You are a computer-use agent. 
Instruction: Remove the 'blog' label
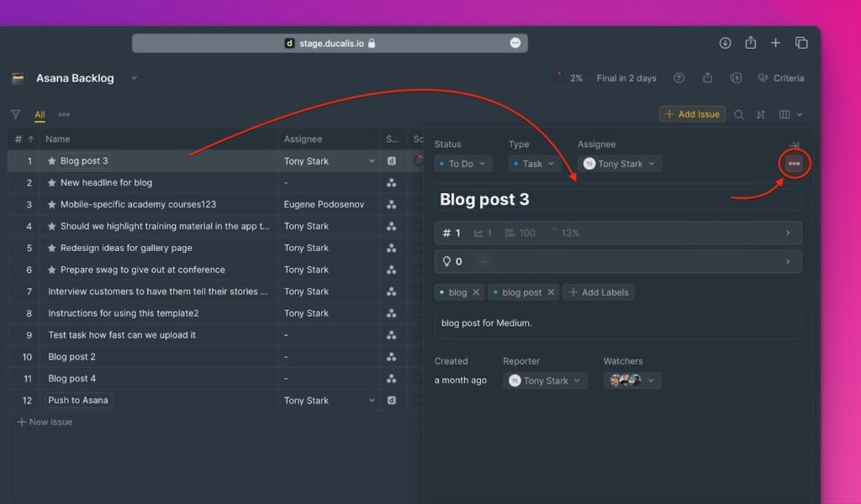pyautogui.click(x=476, y=292)
